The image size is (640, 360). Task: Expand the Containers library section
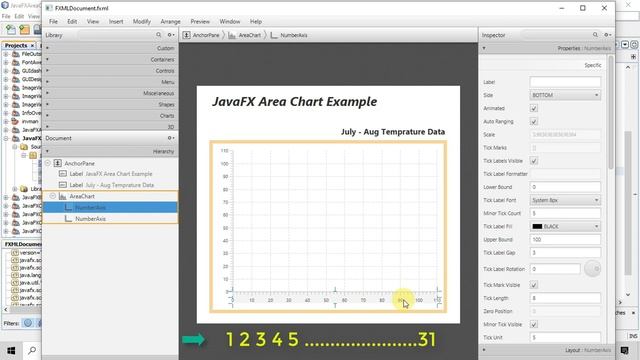coord(110,60)
